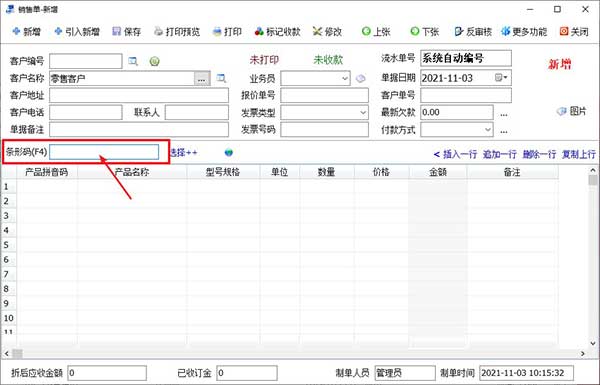
Task: Click the green circle icon near 客户编号
Action: coord(155,61)
